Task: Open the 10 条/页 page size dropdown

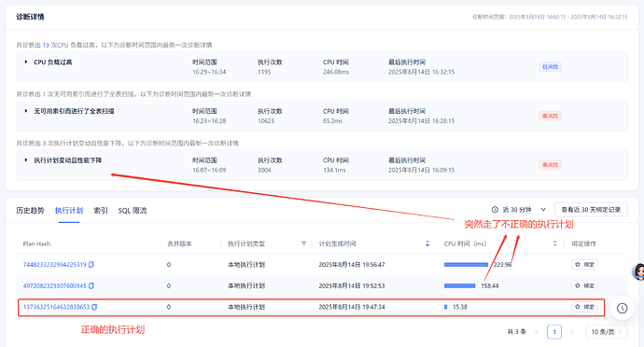Action: coord(607,332)
